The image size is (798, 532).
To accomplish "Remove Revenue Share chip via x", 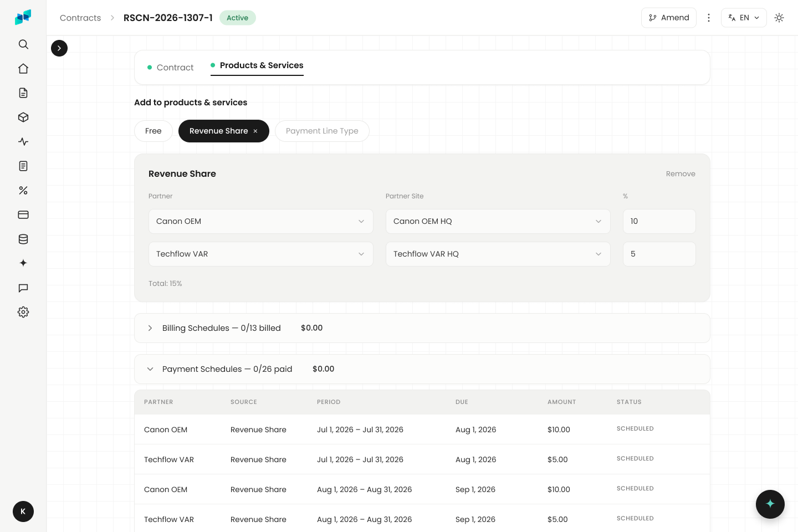I will coord(255,131).
